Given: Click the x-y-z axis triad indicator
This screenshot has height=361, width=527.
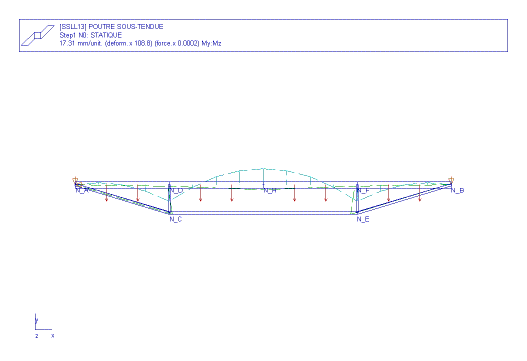Looking at the screenshot, I should coord(44,326).
